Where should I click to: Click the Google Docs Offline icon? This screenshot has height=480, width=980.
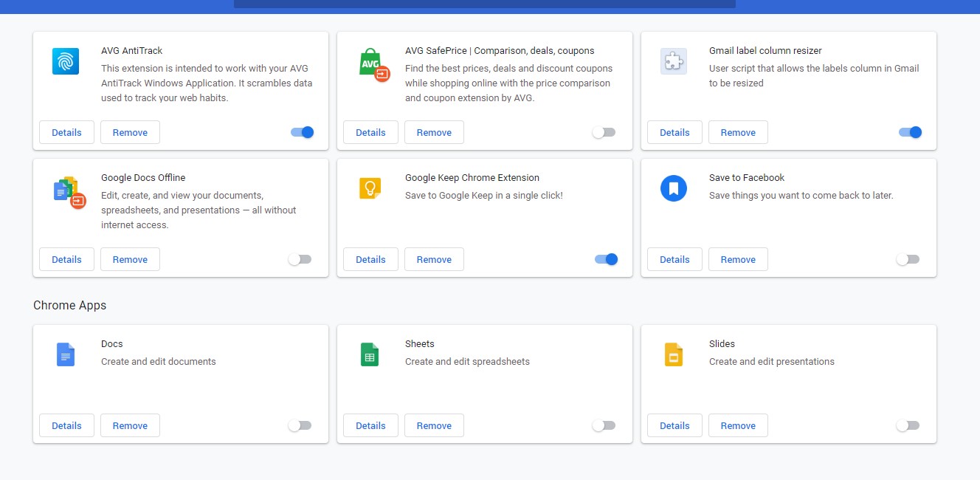69,192
